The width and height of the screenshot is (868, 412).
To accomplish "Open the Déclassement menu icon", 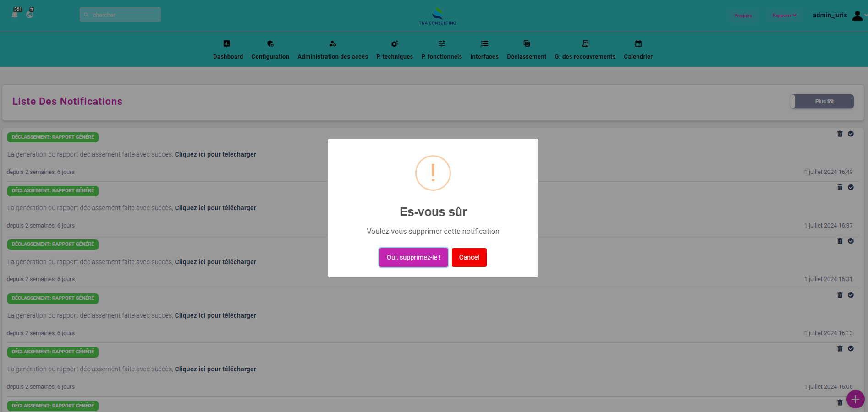I will point(527,44).
